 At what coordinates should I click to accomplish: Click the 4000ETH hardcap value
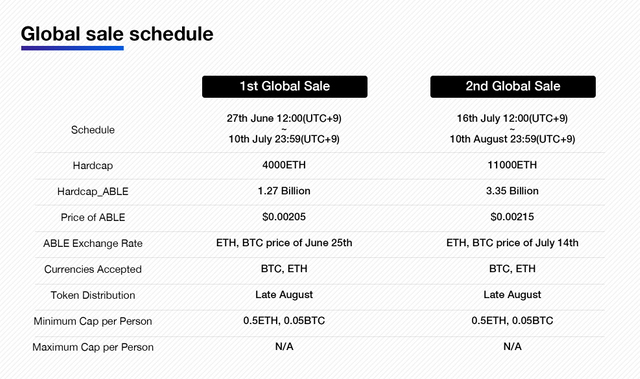click(x=284, y=165)
